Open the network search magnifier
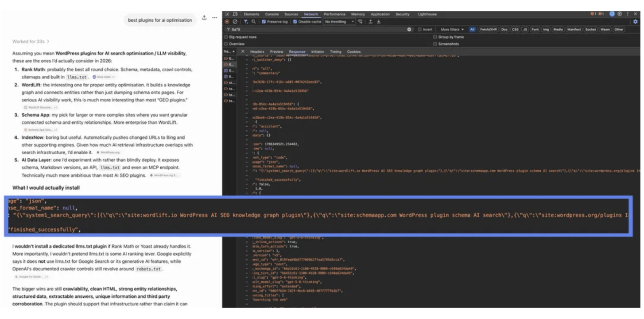The height and width of the screenshot is (319, 644). (253, 22)
